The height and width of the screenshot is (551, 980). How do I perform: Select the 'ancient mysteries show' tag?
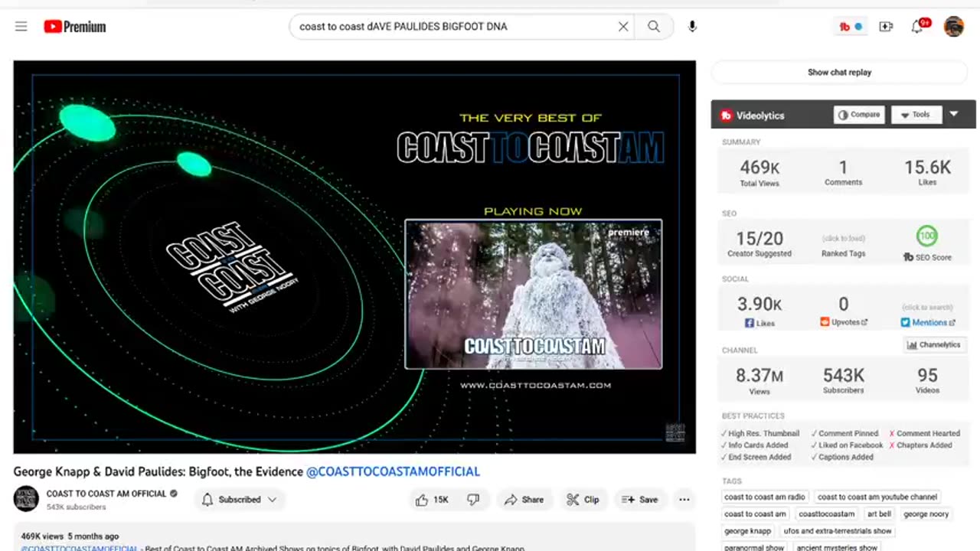tap(837, 547)
